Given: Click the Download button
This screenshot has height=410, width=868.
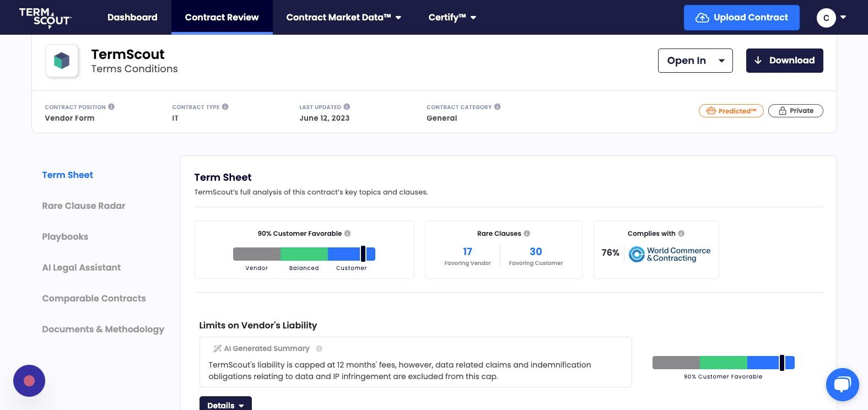Looking at the screenshot, I should [x=784, y=61].
